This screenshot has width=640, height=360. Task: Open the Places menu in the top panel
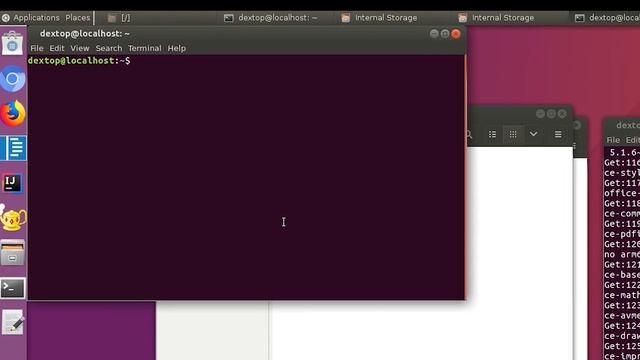pos(78,18)
